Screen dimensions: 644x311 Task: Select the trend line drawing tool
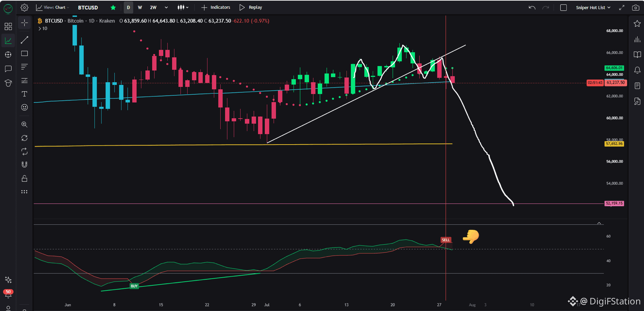[x=24, y=40]
